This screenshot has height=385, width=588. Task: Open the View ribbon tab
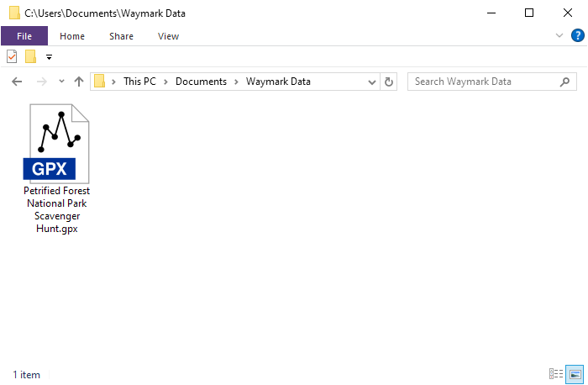(x=168, y=36)
